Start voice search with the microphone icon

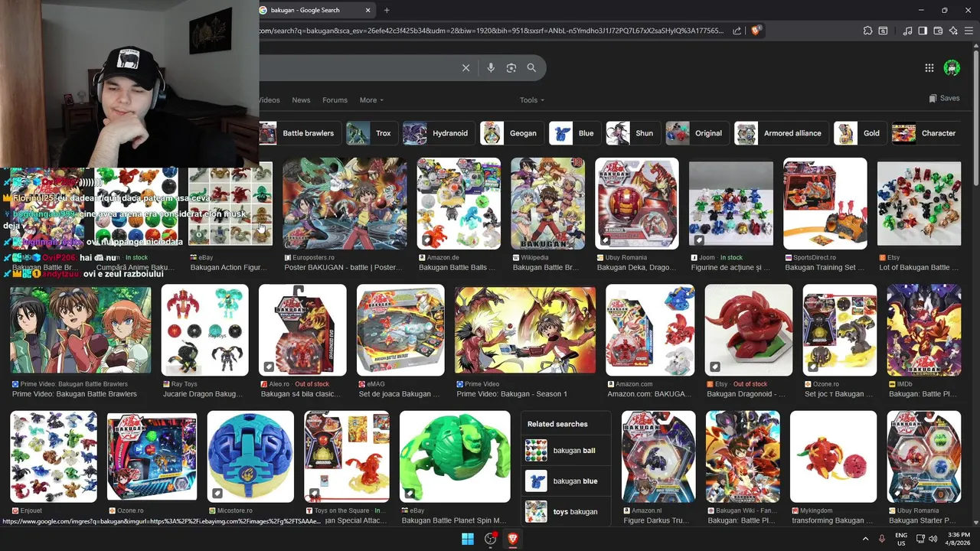pos(491,68)
